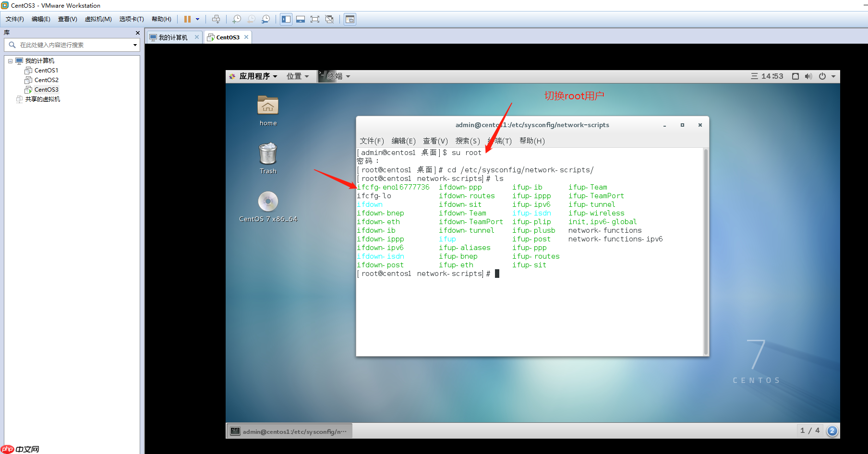Open the snapshot manager
Viewport: 868px width, 454px height.
[265, 19]
